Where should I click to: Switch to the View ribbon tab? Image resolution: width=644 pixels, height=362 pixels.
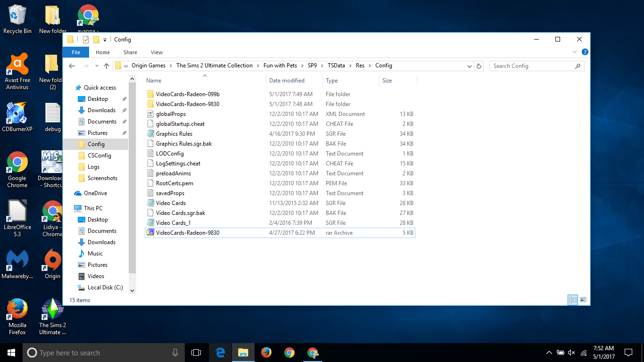click(x=157, y=52)
